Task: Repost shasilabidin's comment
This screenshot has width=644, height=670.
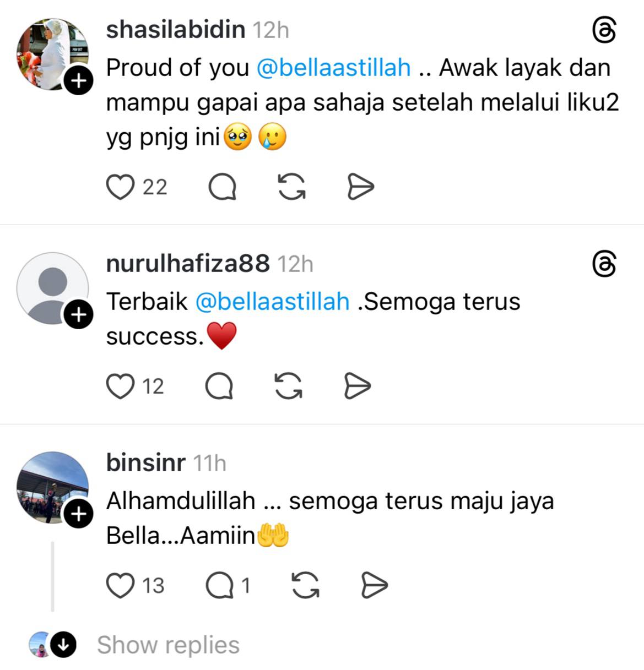Action: click(x=291, y=187)
